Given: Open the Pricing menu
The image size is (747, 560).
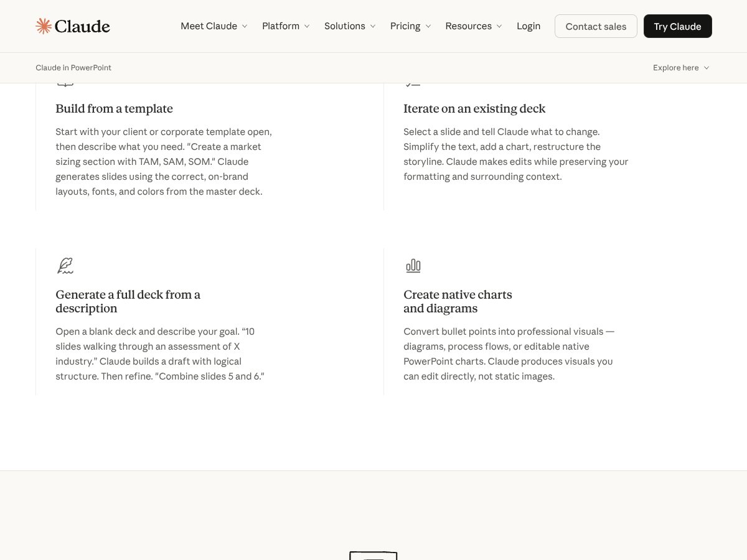Looking at the screenshot, I should click(410, 26).
